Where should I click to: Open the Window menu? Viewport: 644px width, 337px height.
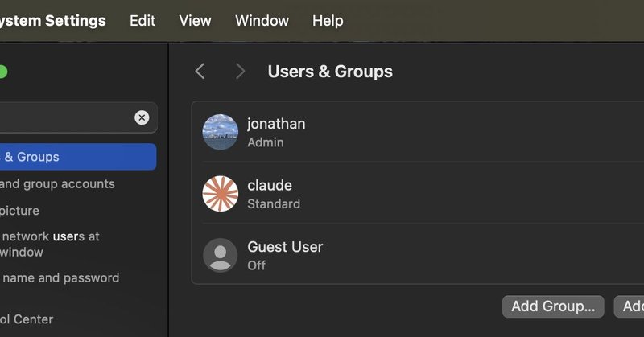tap(262, 21)
